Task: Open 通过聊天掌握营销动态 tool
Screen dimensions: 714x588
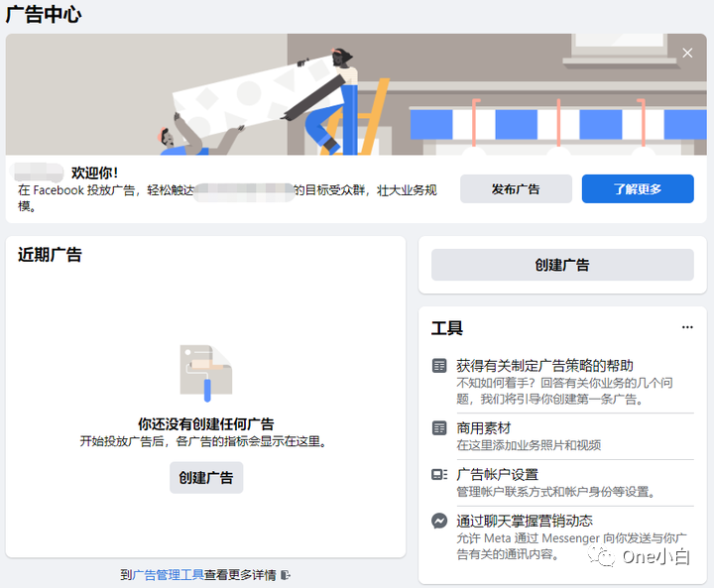Action: 562,537
